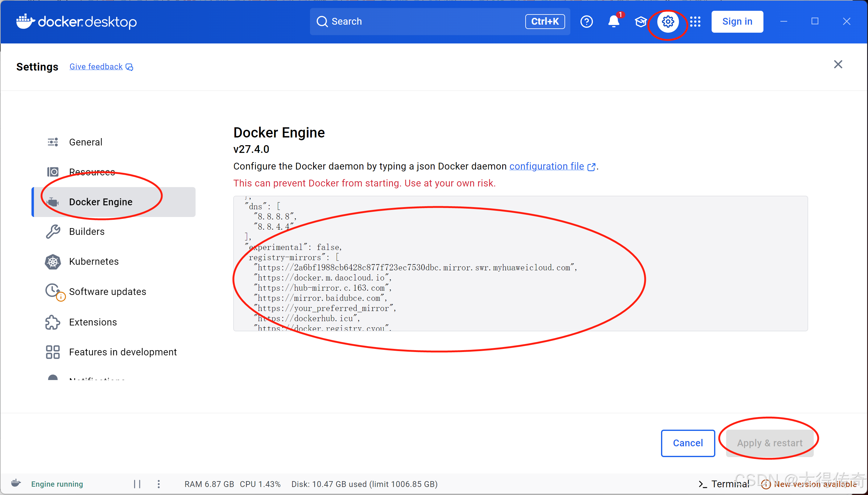Click the Settings gear icon
This screenshot has height=495, width=868.
point(668,22)
